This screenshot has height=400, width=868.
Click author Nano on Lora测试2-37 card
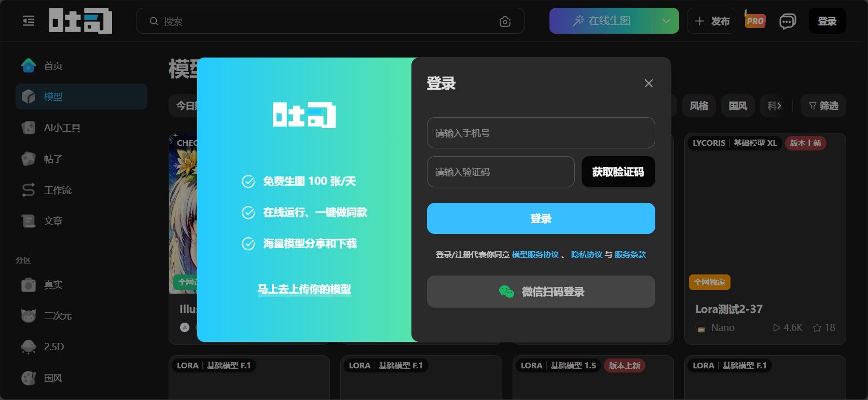pos(723,328)
